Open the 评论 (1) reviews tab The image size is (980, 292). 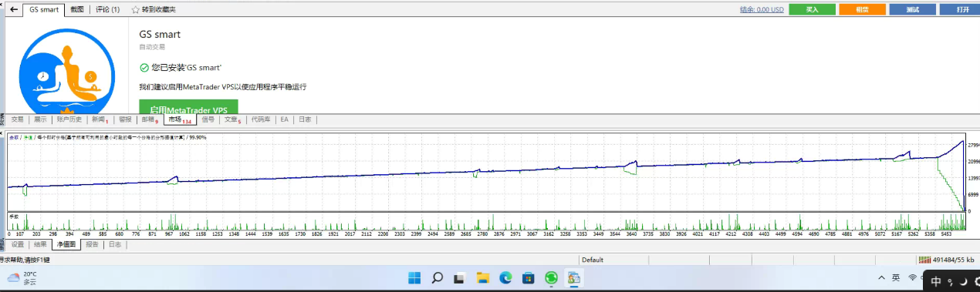tap(107, 10)
